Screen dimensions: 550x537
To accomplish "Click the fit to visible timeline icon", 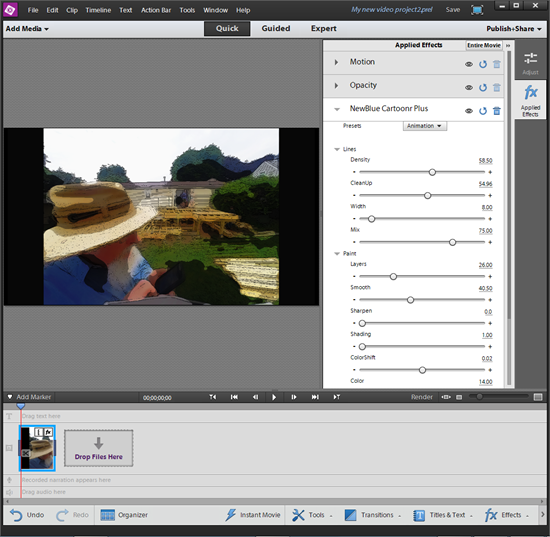I will 446,397.
